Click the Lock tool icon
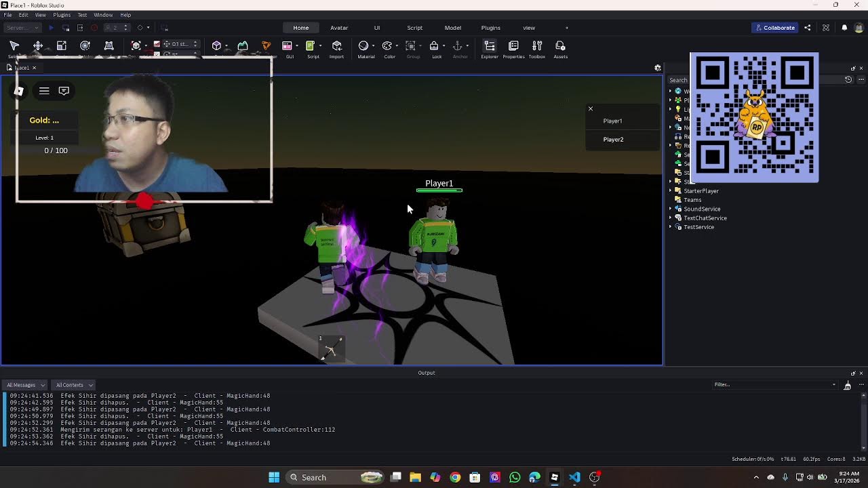868x488 pixels. 434,45
